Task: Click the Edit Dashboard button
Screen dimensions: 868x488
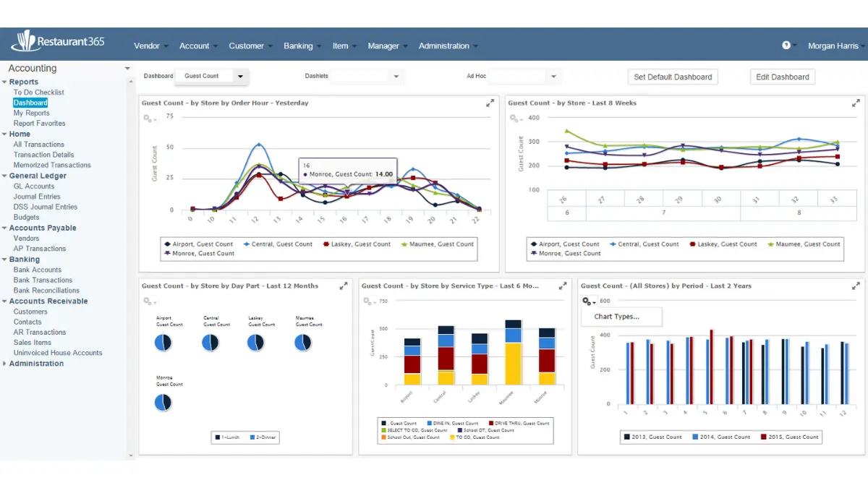Action: click(783, 77)
